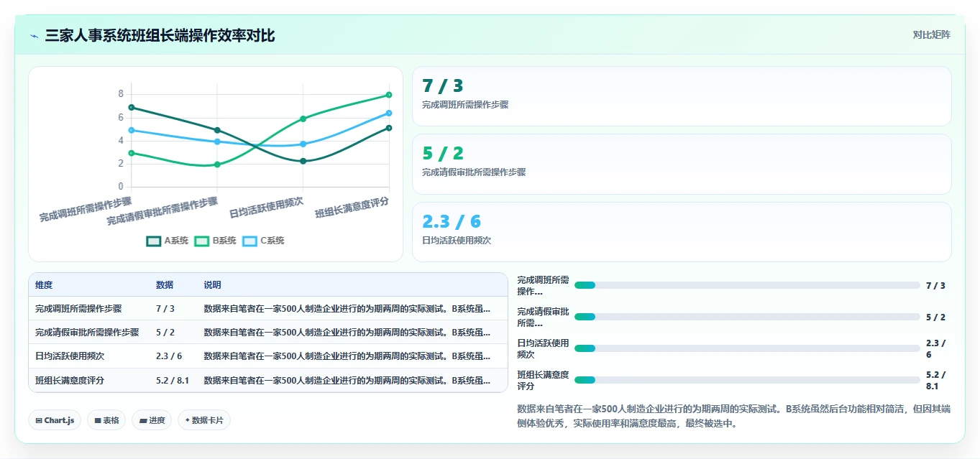980x459 pixels.
Task: Click the 7 / 3 data card
Action: coord(682,96)
